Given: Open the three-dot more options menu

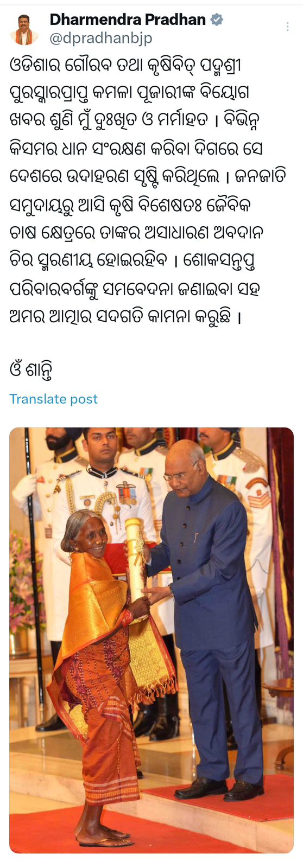Looking at the screenshot, I should coord(287,27).
